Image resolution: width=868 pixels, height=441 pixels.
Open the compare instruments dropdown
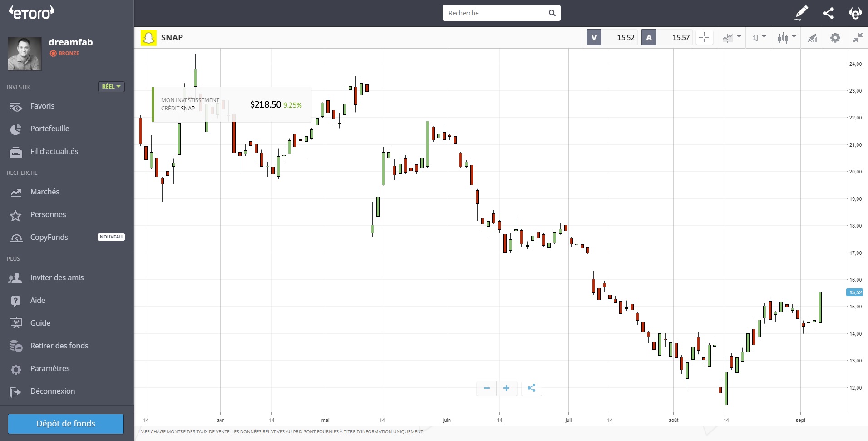(731, 38)
